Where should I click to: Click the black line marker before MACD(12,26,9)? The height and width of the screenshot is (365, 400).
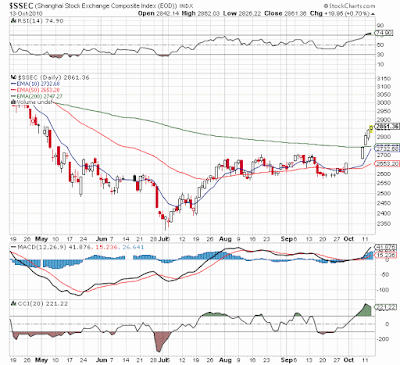(x=13, y=247)
